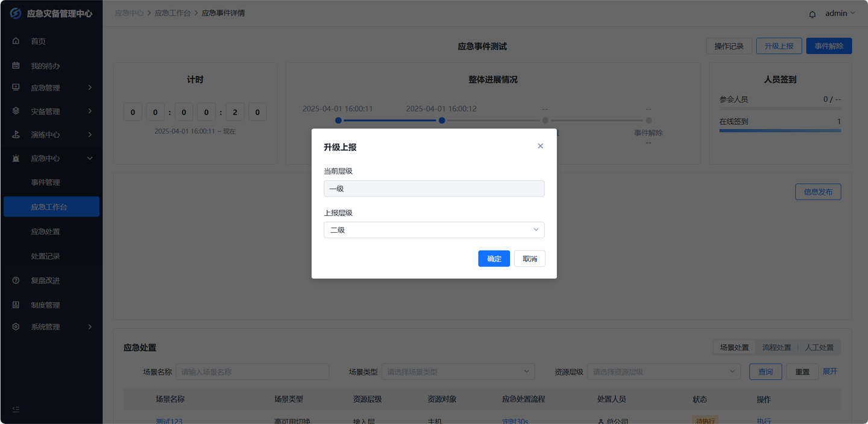Click the 查询 button
The width and height of the screenshot is (868, 424).
766,372
